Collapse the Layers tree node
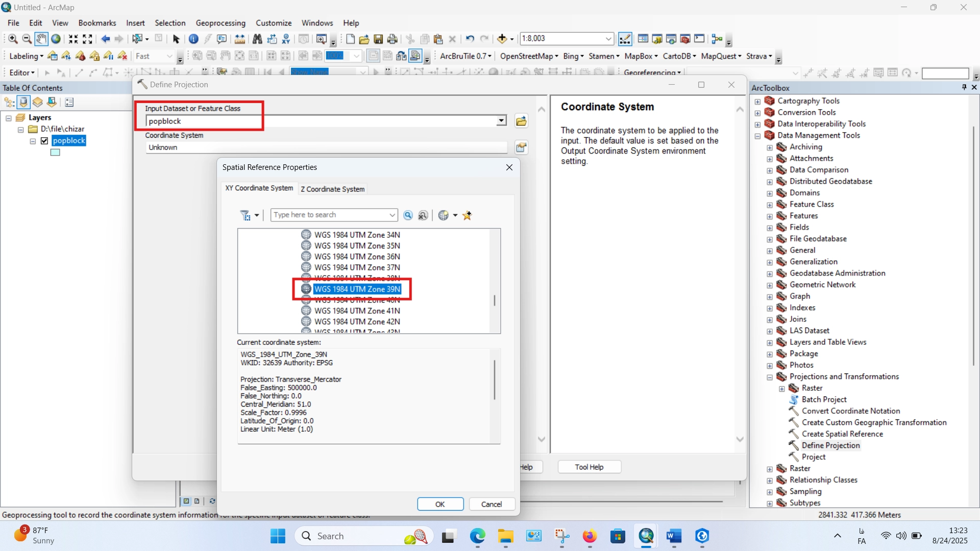 coord(9,118)
